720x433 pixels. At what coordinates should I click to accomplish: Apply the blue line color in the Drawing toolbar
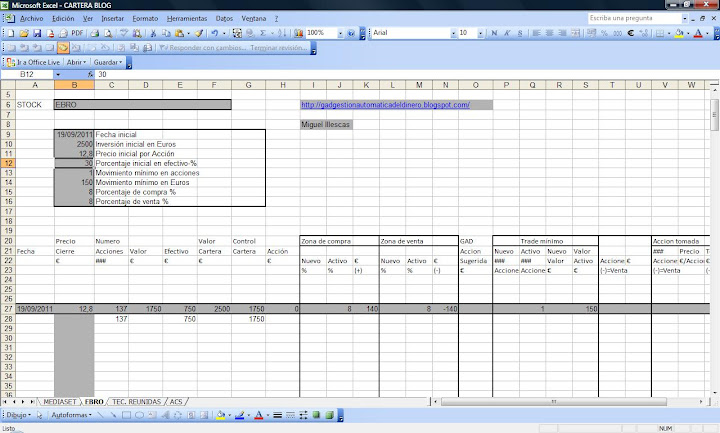point(239,415)
